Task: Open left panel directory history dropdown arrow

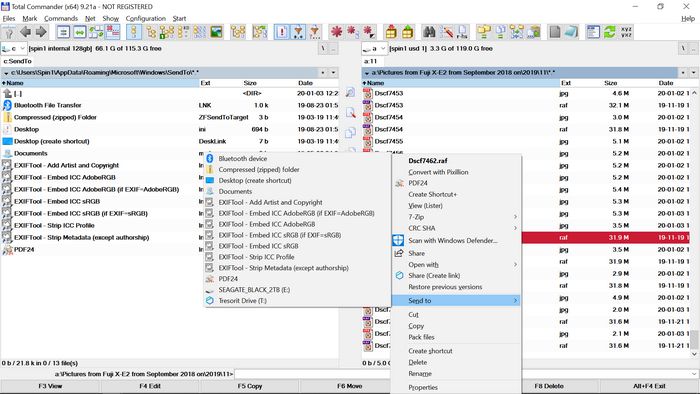Action: pos(333,72)
